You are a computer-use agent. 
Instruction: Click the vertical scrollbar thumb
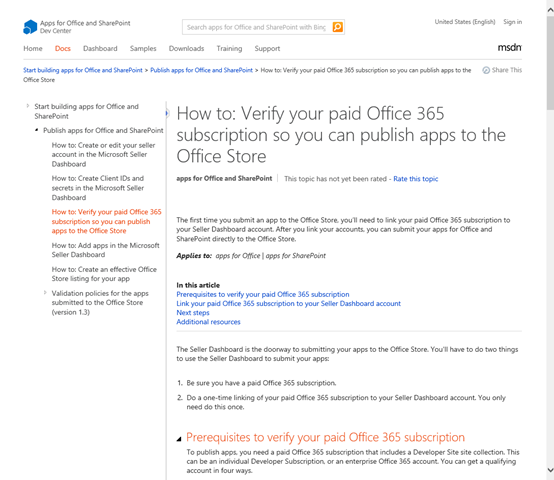point(550,63)
